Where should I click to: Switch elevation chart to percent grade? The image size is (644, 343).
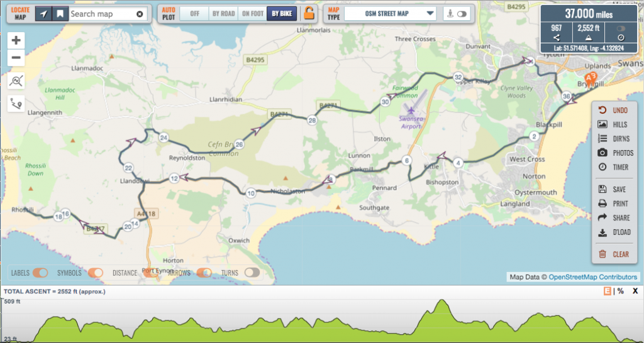pyautogui.click(x=621, y=291)
